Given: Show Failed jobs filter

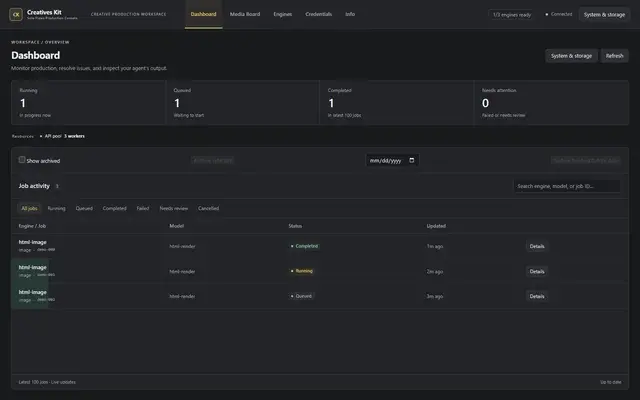Looking at the screenshot, I should point(142,208).
